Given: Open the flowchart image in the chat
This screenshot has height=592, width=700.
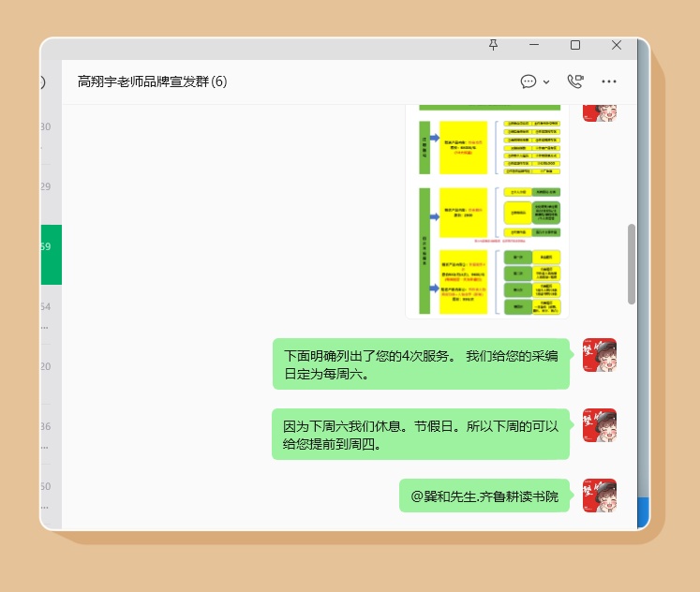Looking at the screenshot, I should pyautogui.click(x=486, y=211).
